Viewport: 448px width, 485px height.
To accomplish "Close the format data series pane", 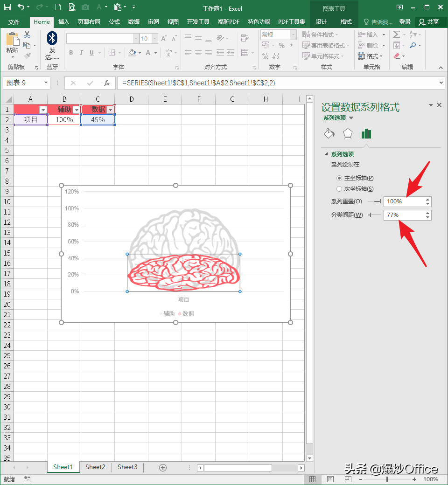I will [x=439, y=105].
